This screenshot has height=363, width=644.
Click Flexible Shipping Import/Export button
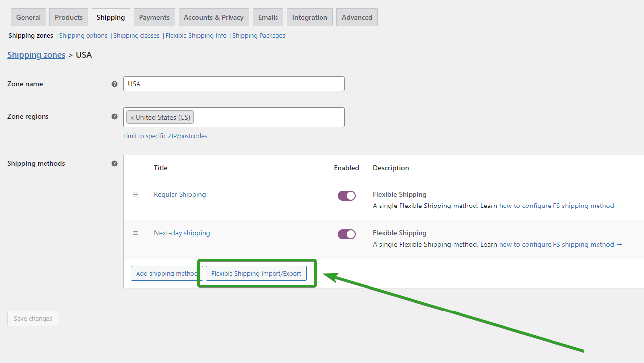coord(256,273)
